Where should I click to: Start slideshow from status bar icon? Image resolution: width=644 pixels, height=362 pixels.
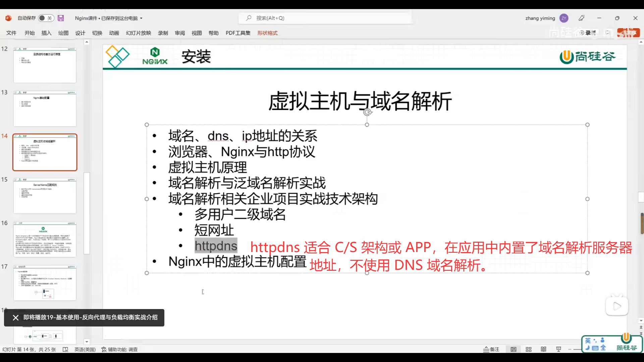pos(559,349)
